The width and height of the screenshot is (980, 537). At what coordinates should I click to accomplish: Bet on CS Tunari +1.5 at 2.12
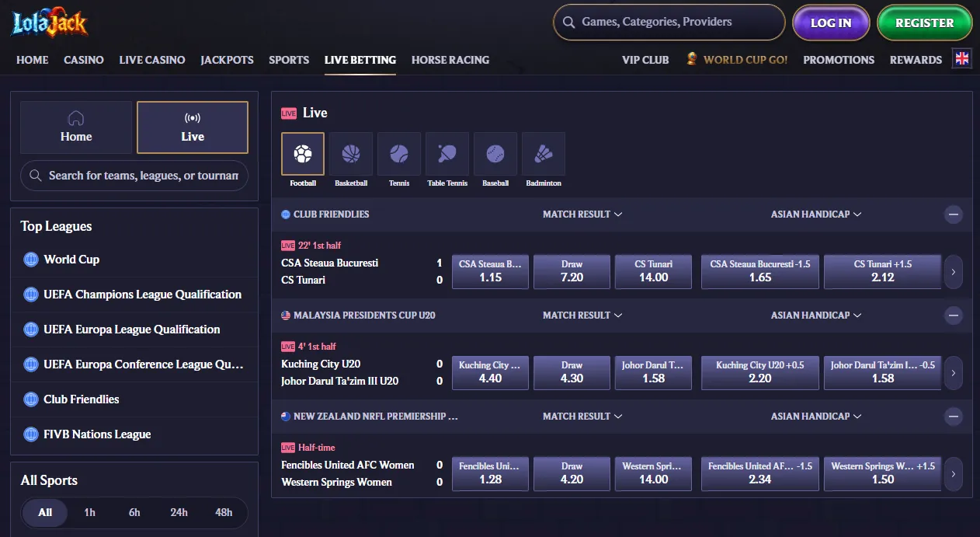[x=883, y=272]
